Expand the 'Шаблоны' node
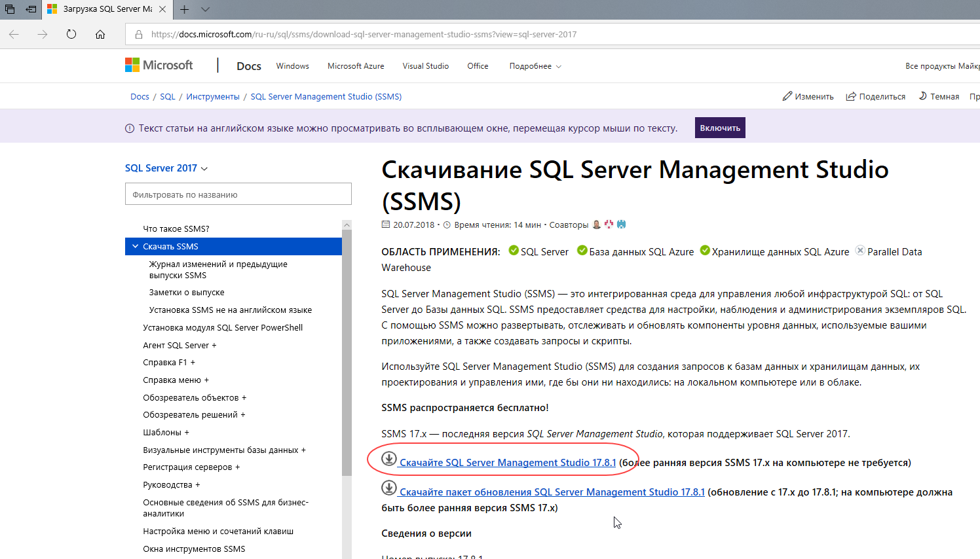 [x=166, y=432]
